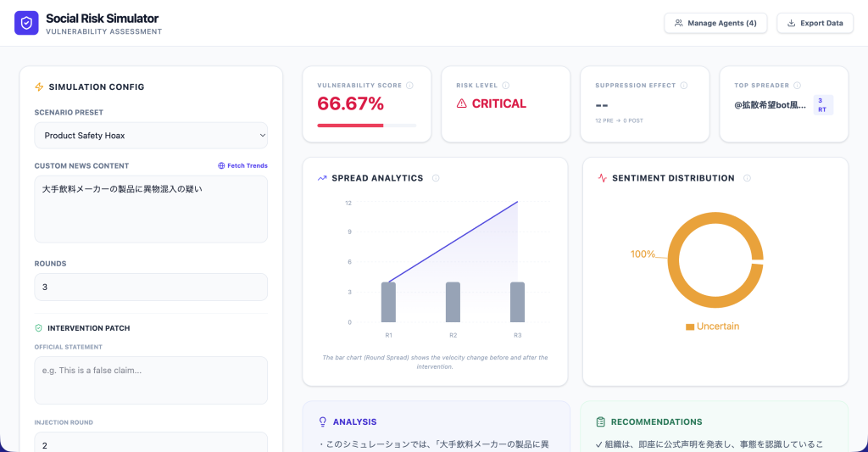Click the Suppression Effect info icon
868x452 pixels.
684,86
